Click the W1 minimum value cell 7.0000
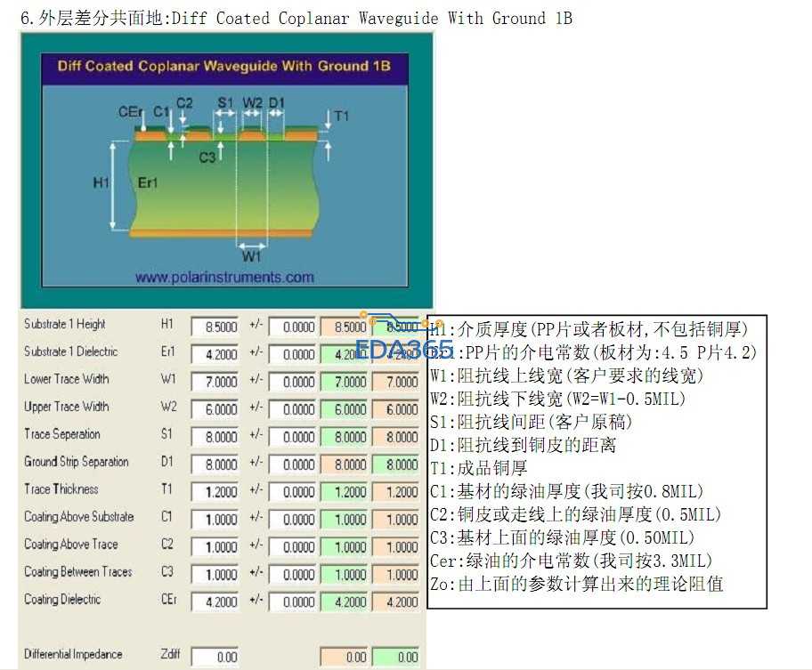This screenshot has width=812, height=670. (344, 382)
